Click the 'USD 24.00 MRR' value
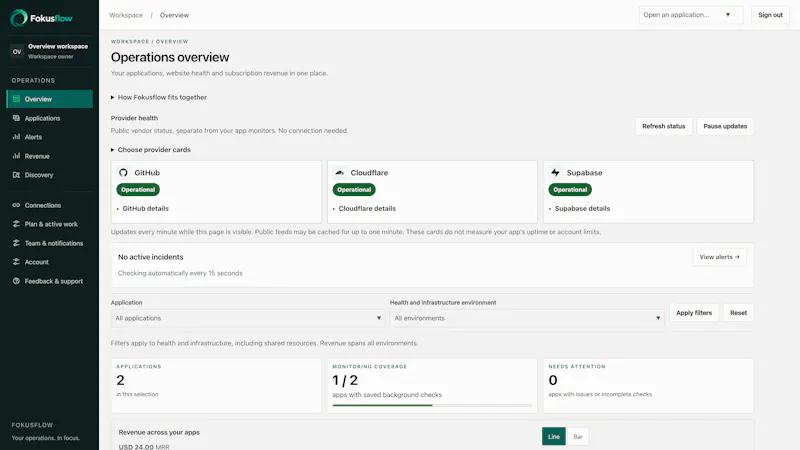 coord(144,446)
